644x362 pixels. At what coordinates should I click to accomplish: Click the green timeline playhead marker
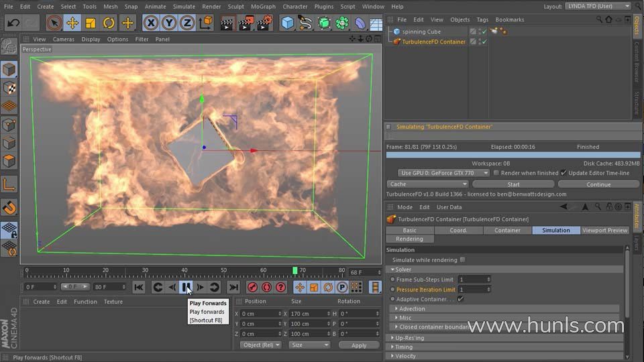[295, 270]
